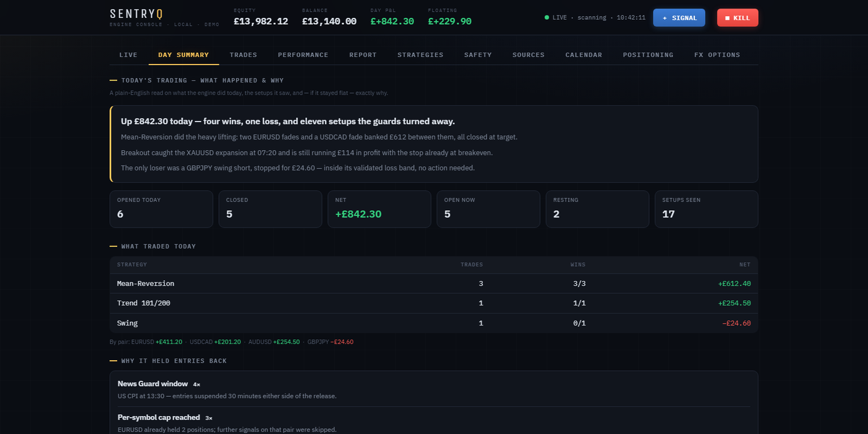Switch to the FX OPTIONS tab

[717, 55]
